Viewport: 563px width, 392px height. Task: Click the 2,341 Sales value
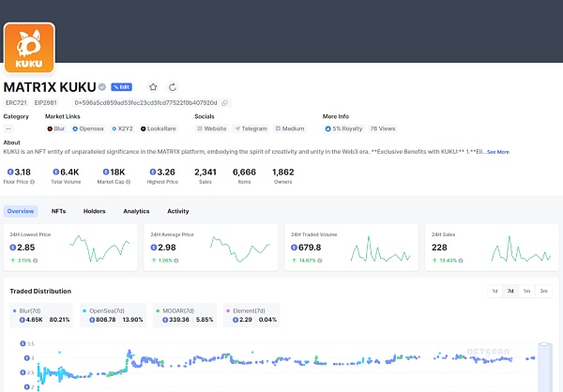(x=205, y=173)
